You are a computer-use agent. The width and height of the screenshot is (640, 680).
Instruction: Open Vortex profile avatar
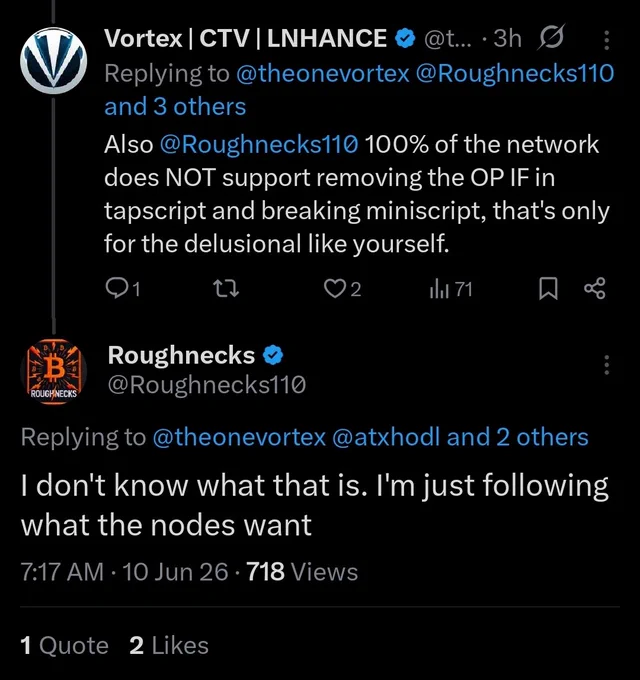(x=53, y=61)
